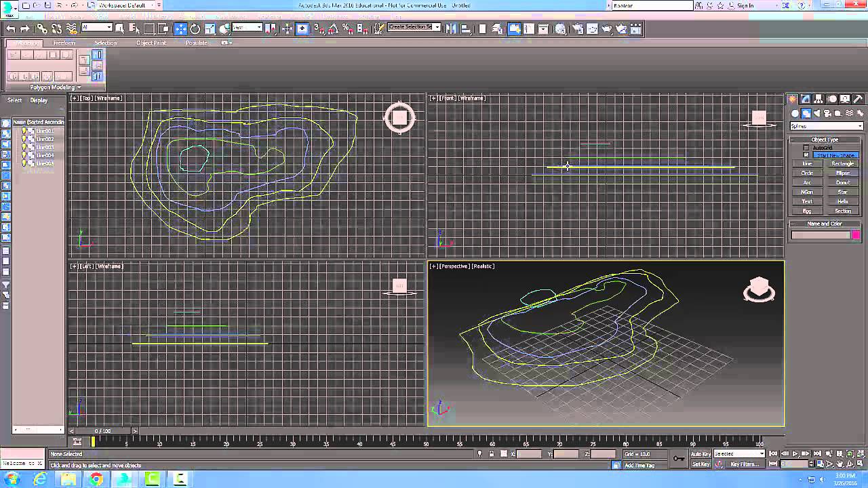
Task: Select the Select and Move tool
Action: [180, 28]
